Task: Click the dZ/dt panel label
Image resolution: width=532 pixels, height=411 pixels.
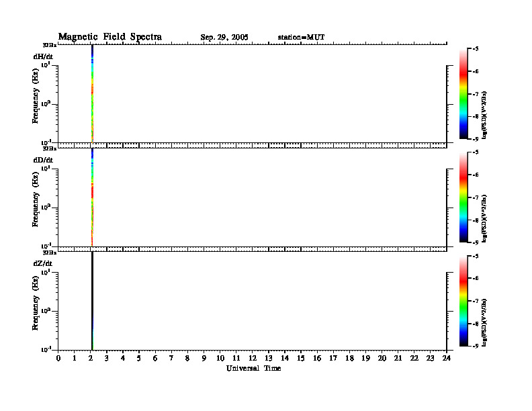Action: click(43, 263)
